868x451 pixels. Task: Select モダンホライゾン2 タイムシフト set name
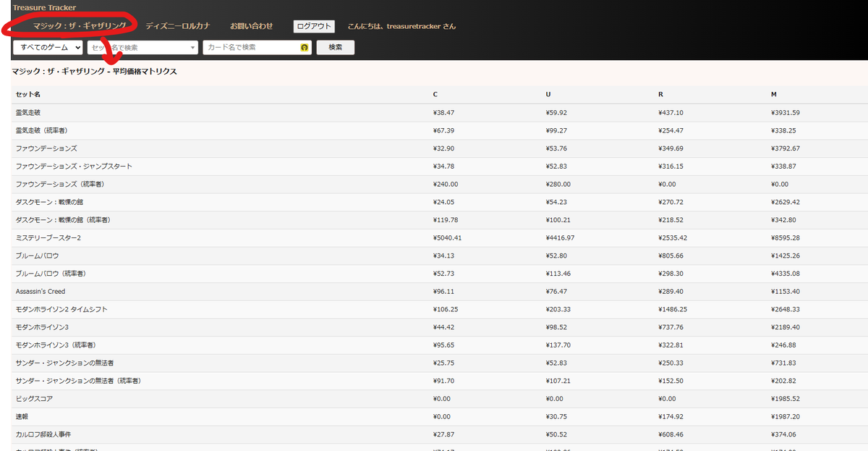[61, 309]
